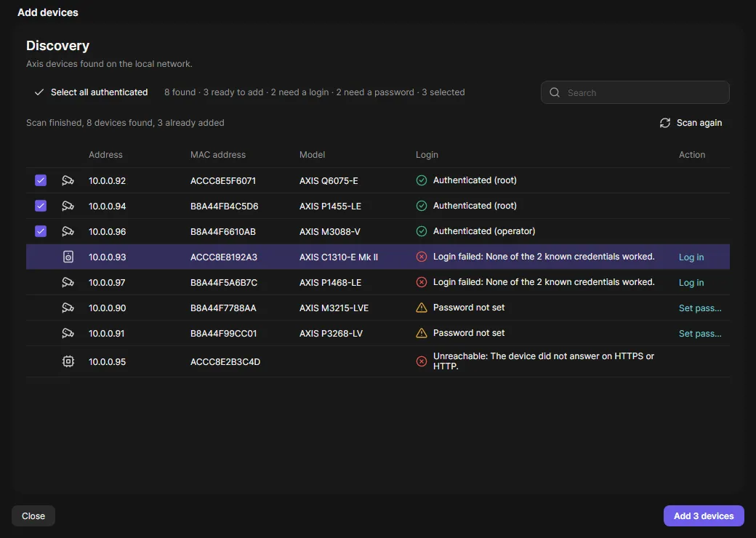Click model name AXIS M3215-LVE
This screenshot has width=756, height=538.
(334, 308)
